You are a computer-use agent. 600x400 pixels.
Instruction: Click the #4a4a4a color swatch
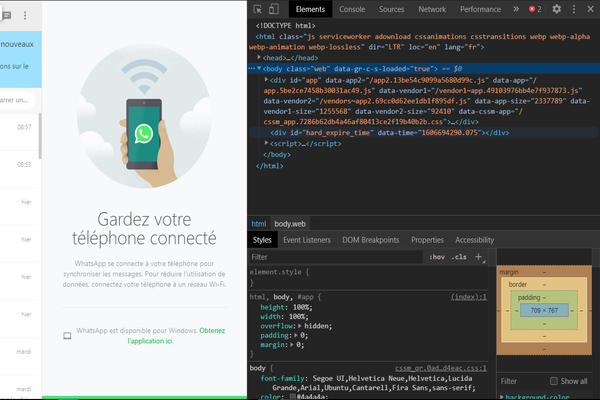pyautogui.click(x=293, y=397)
